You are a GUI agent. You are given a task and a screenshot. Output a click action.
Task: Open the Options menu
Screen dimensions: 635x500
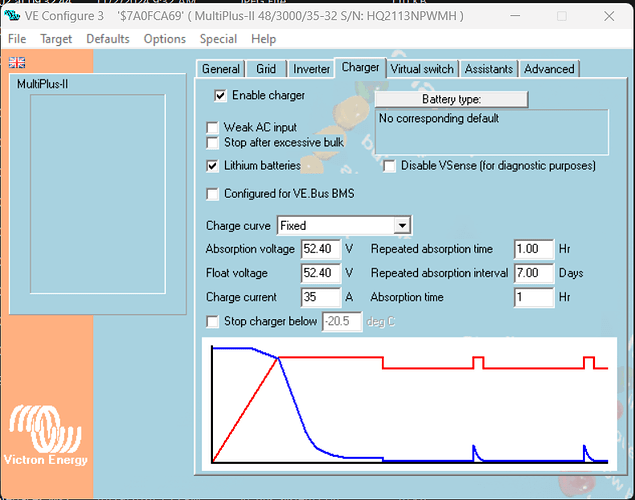pyautogui.click(x=164, y=39)
